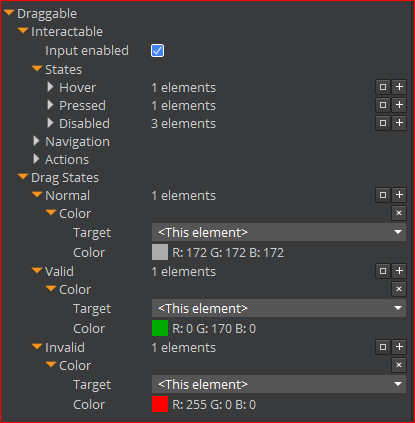
Task: Add an element to the Pressed state
Action: [x=399, y=105]
